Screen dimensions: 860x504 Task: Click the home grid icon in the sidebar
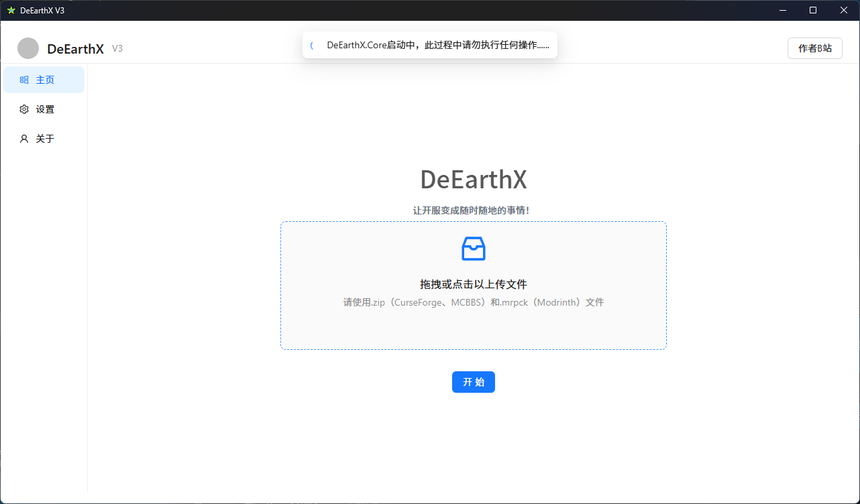click(x=24, y=79)
